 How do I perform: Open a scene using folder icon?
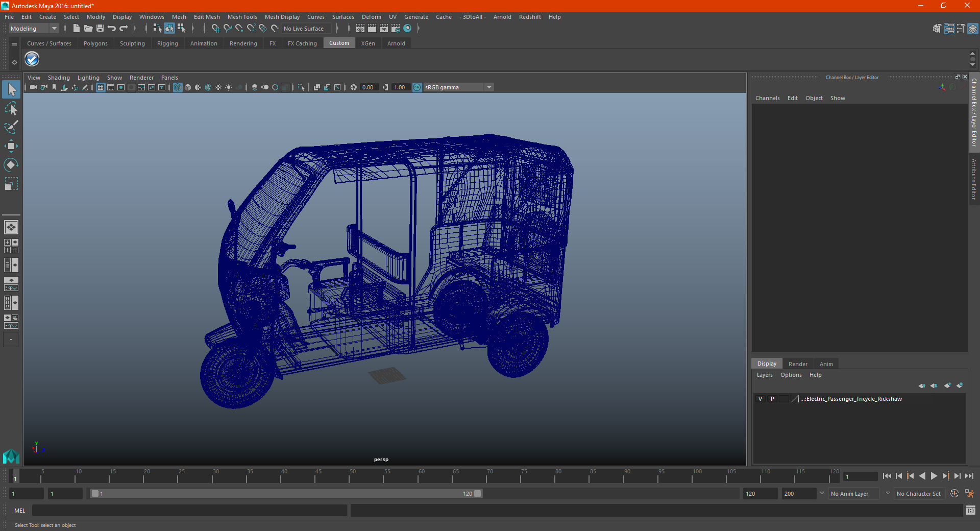coord(88,29)
